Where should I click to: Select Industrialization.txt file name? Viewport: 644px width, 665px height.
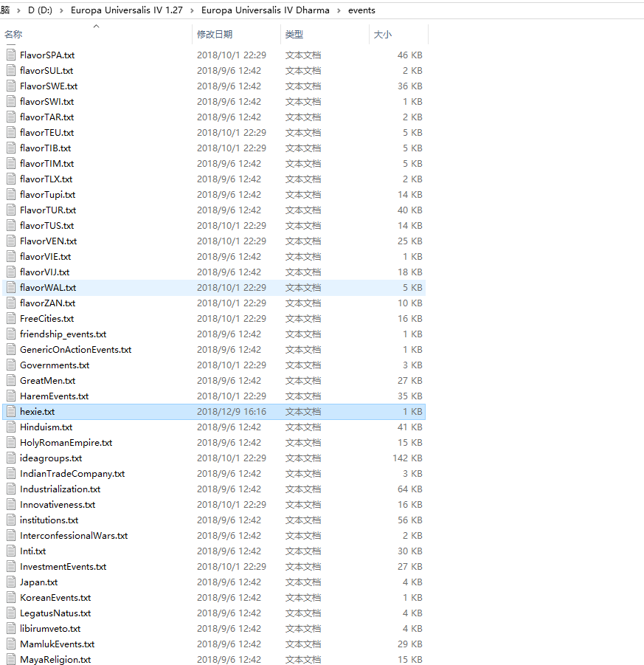click(60, 489)
